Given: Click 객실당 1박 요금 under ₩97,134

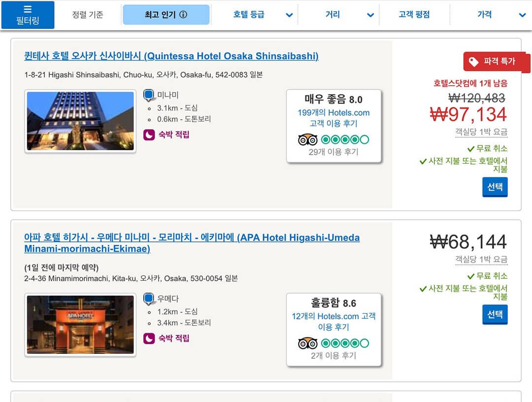Looking at the screenshot, I should 481,132.
